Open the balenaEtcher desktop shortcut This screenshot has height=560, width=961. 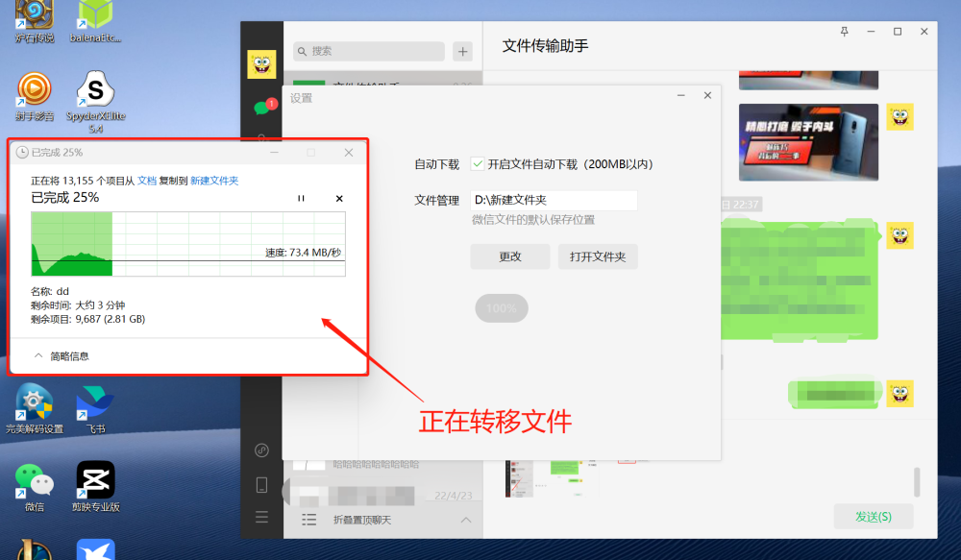(x=95, y=22)
